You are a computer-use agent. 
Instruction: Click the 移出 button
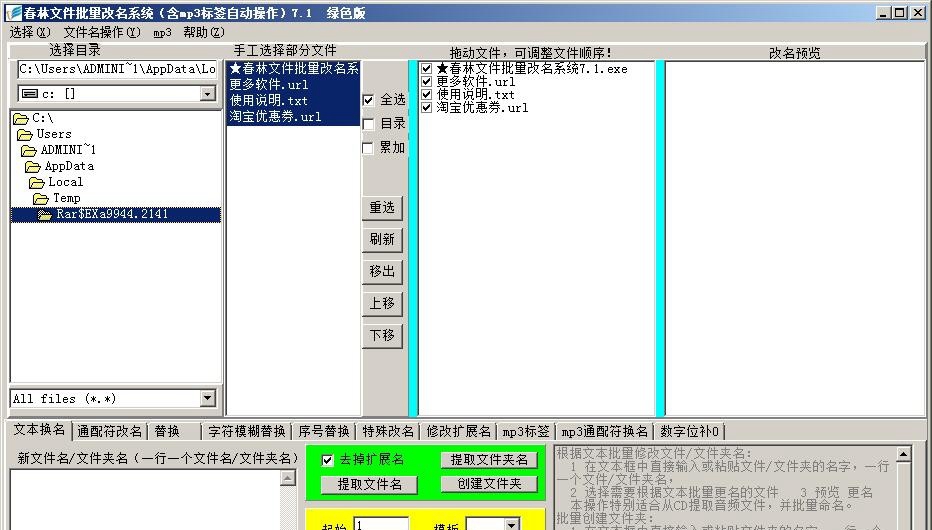coord(382,272)
